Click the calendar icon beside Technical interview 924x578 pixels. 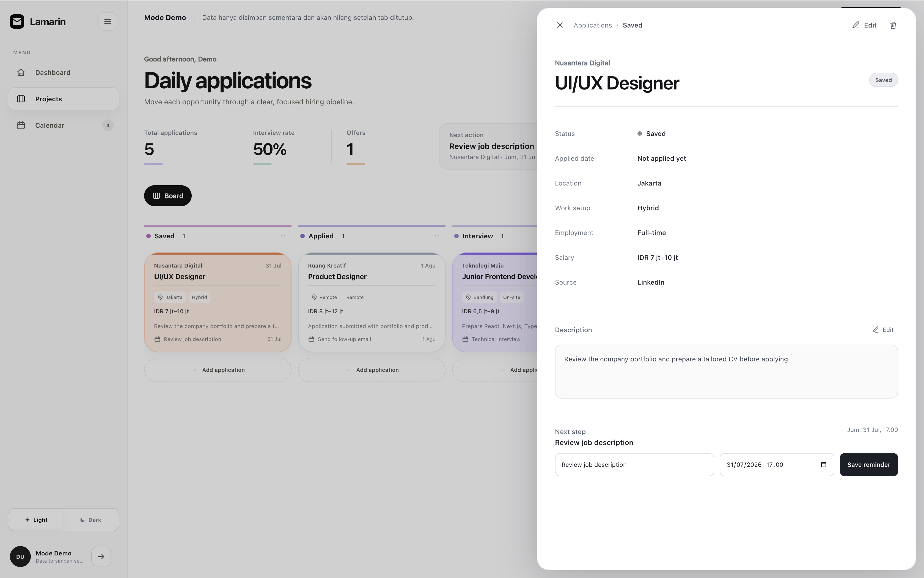tap(465, 339)
